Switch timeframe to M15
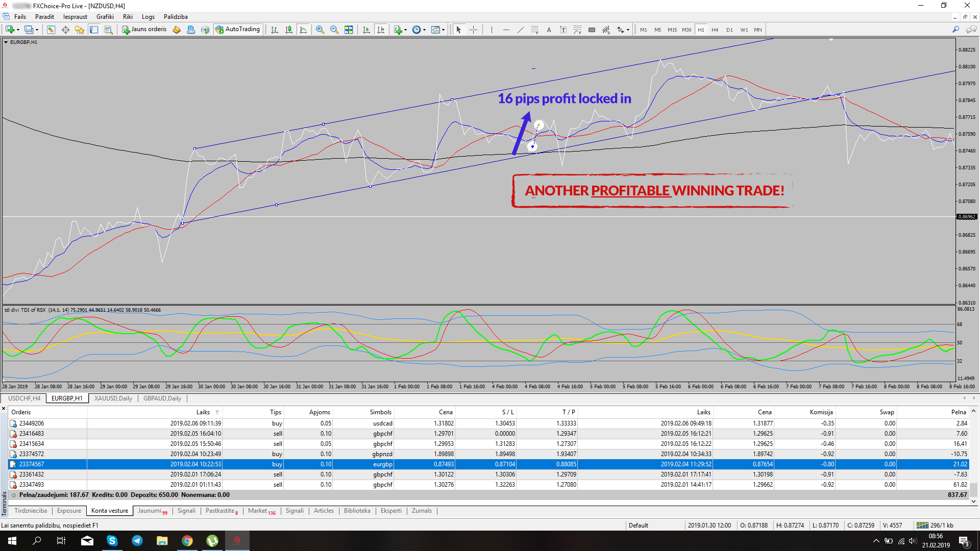This screenshot has height=551, width=980. (x=672, y=30)
